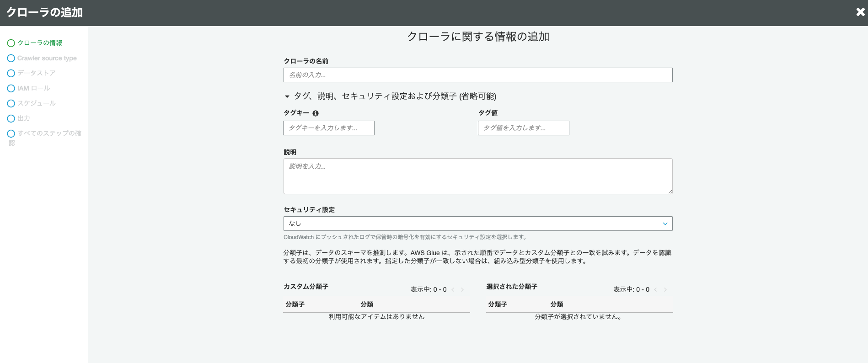Focus the タグ値 input field
Image resolution: width=868 pixels, height=363 pixels.
click(523, 128)
